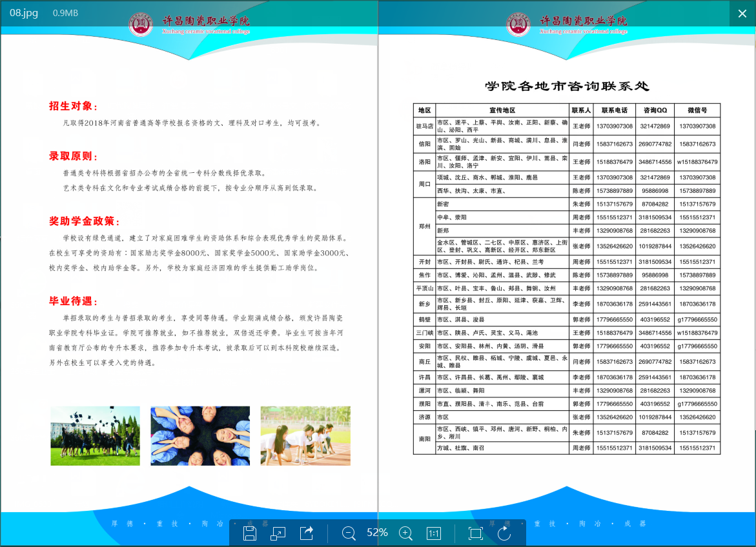Image resolution: width=756 pixels, height=547 pixels.
Task: Click the college logo on the right page
Action: (x=518, y=25)
